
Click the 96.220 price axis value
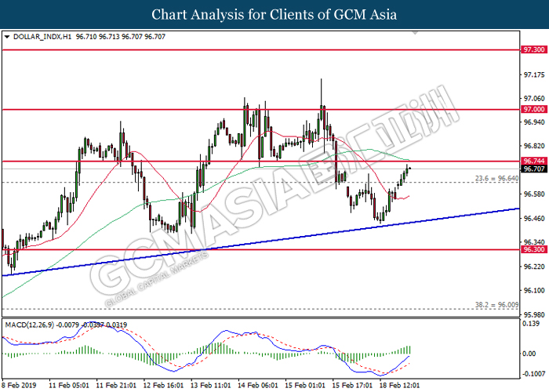534,267
